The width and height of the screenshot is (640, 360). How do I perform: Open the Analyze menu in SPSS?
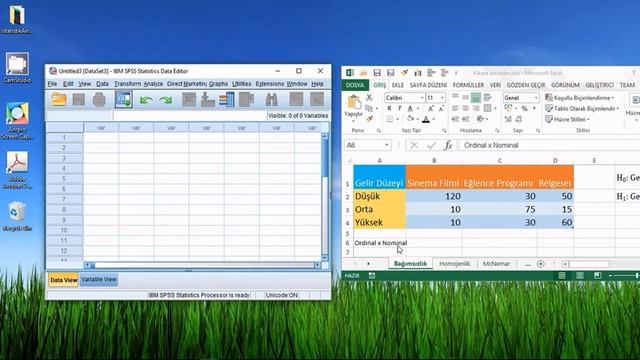click(x=153, y=84)
